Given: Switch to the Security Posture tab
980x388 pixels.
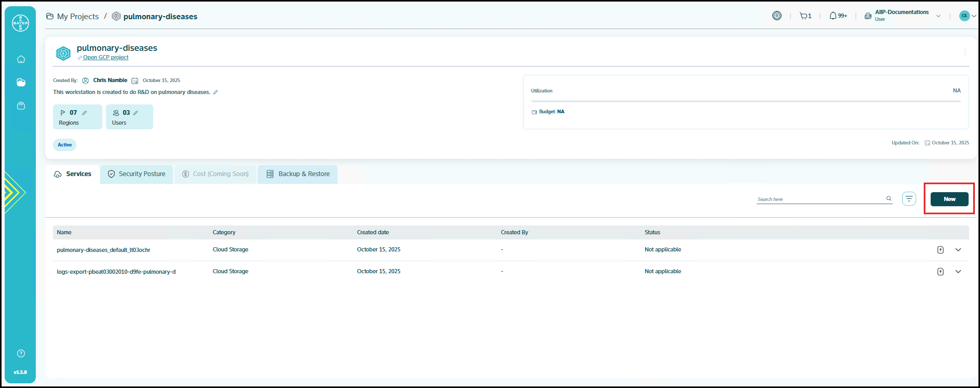Looking at the screenshot, I should click(137, 174).
